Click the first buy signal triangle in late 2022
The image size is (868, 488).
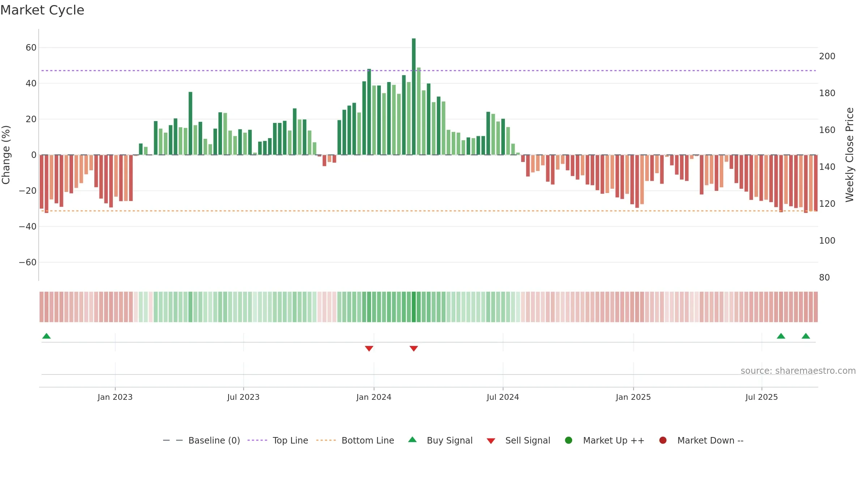[46, 336]
